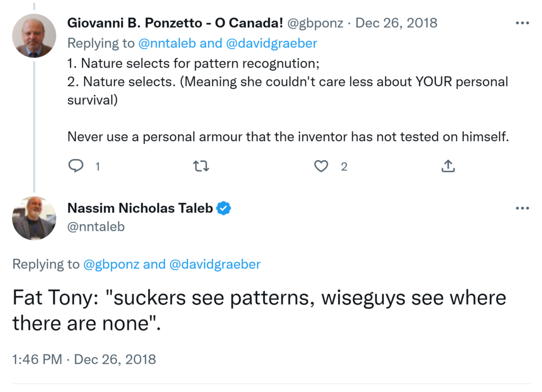This screenshot has height=392, width=542.
Task: Like Giovanni B. Ponzetto's tweet
Action: 321,167
